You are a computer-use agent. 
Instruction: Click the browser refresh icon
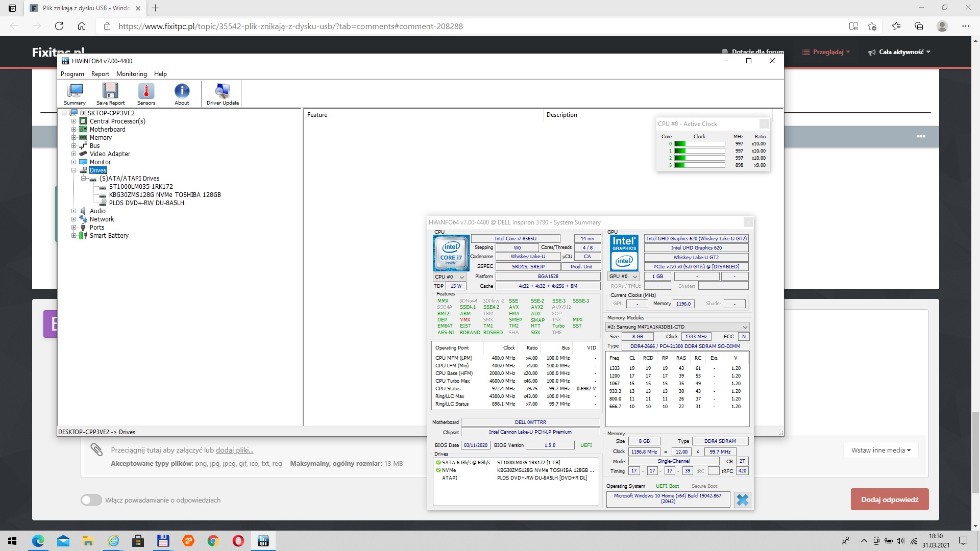pos(59,26)
